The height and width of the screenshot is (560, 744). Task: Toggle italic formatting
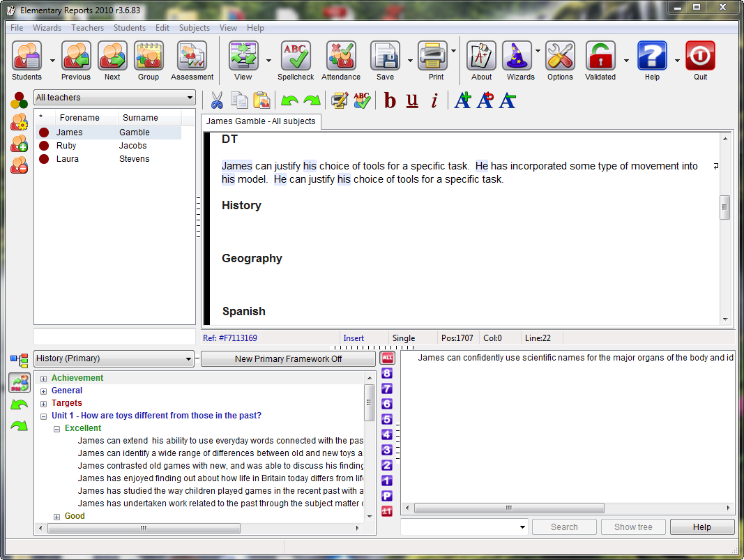[x=434, y=100]
